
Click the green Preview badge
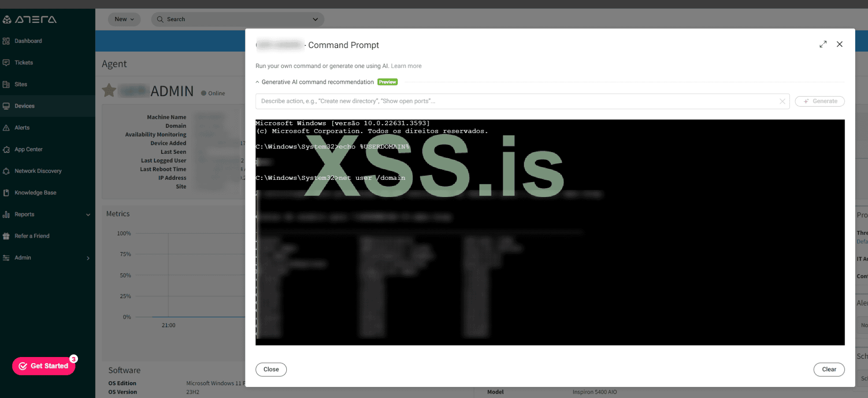pos(388,82)
